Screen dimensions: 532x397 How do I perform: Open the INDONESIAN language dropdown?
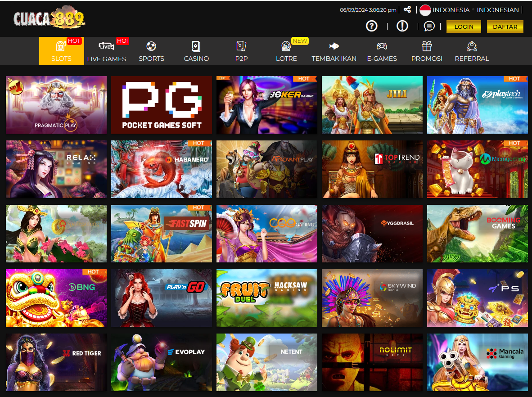pos(498,9)
